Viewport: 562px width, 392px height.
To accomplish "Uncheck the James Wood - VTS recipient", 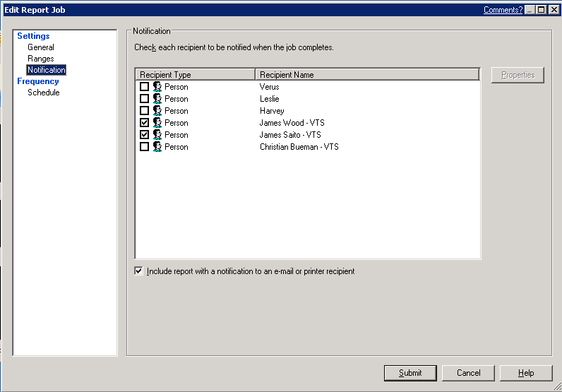I will click(x=145, y=123).
